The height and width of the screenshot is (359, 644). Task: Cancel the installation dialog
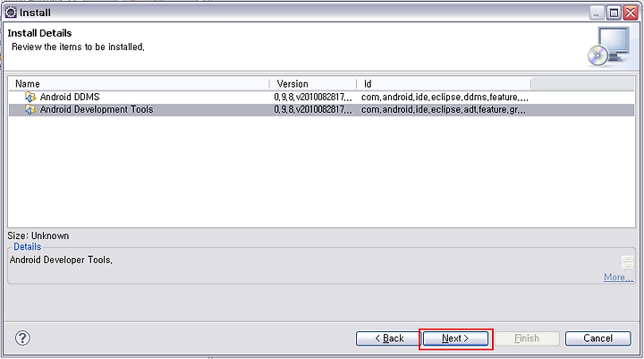point(598,338)
